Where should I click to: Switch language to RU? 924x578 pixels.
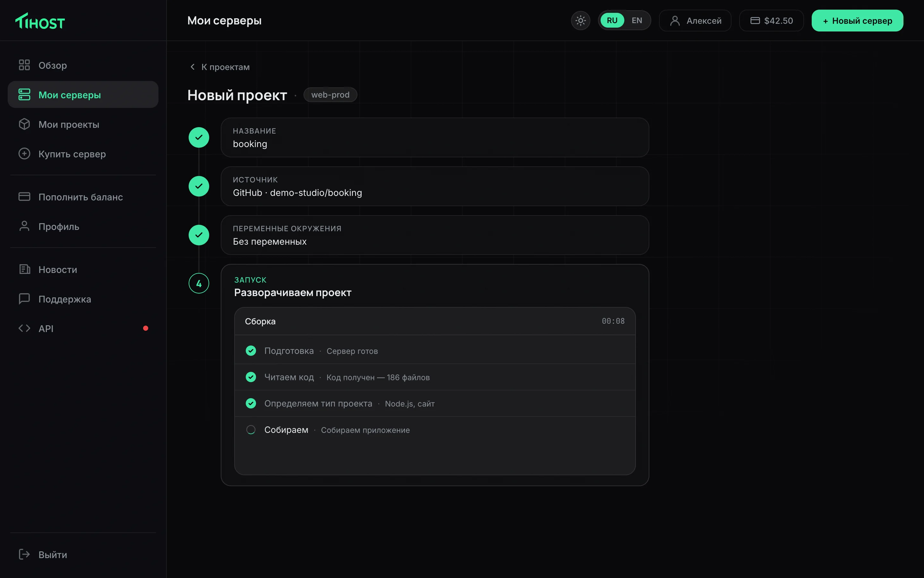(612, 21)
